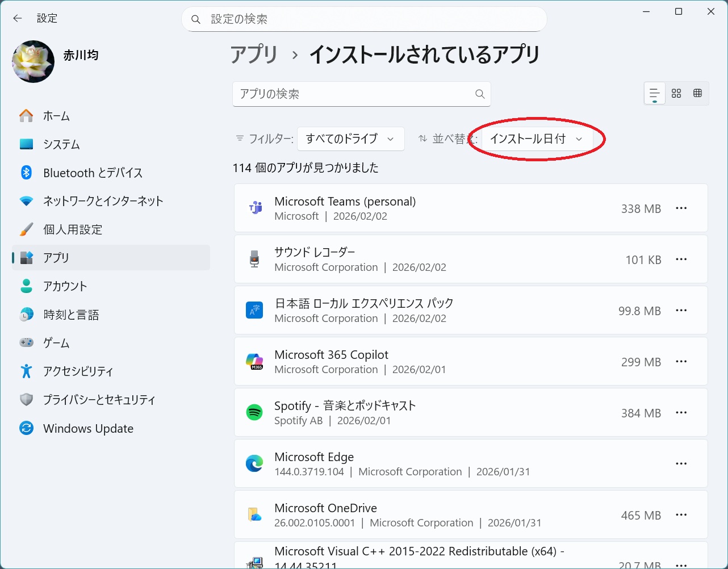Open more options for Microsoft OneDrive
728x569 pixels.
pos(681,515)
